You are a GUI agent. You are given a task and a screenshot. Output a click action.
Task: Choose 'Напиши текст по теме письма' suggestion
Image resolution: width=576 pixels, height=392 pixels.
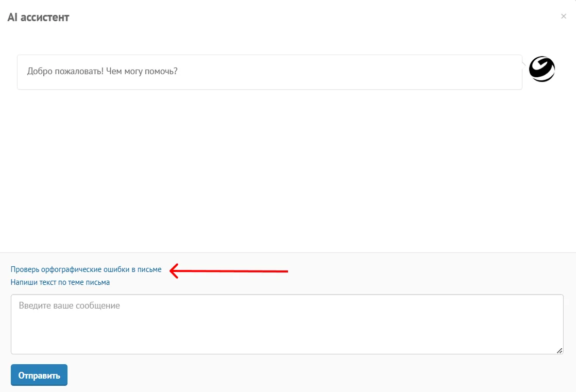click(x=60, y=282)
